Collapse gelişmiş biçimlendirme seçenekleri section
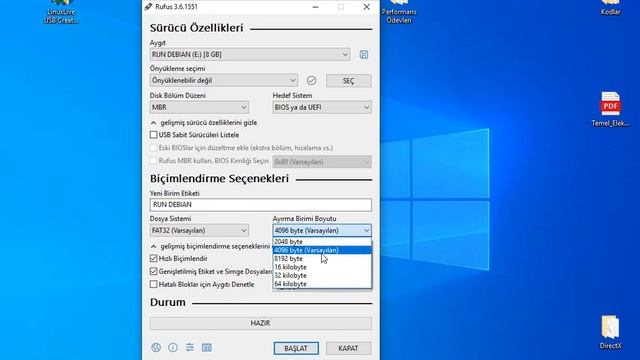This screenshot has height=360, width=640. tap(210, 246)
